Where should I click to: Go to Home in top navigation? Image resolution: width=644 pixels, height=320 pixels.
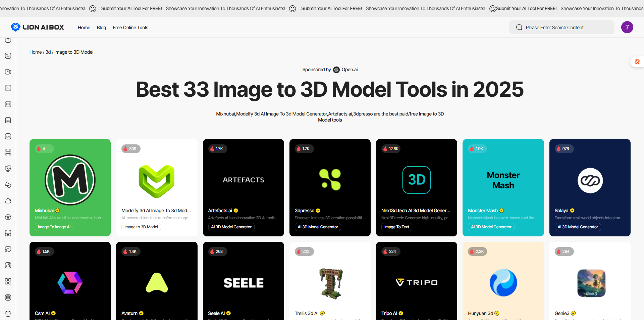click(84, 28)
